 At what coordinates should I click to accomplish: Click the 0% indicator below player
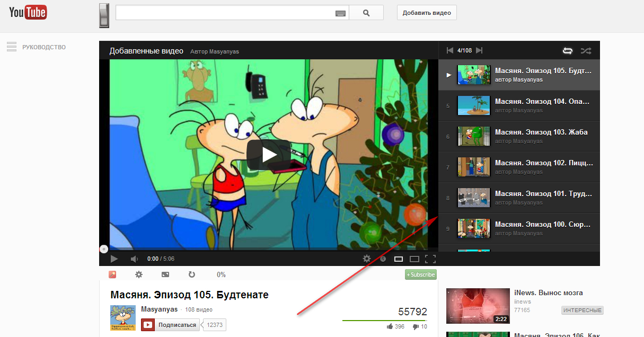click(x=221, y=274)
